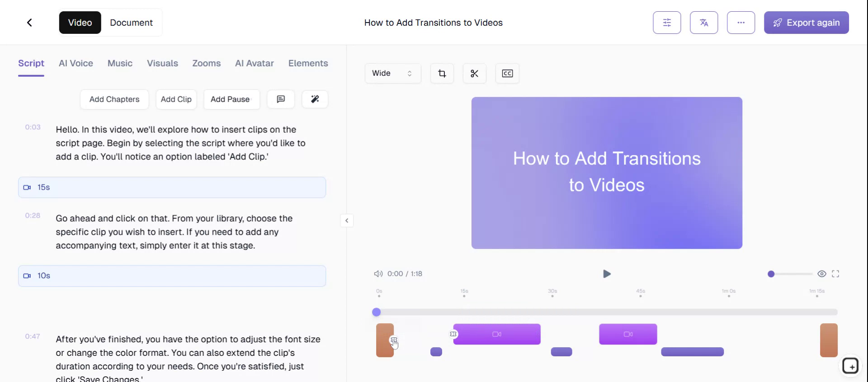Screen dimensions: 868x382
Task: Open the Wide aspect ratio dropdown
Action: [393, 73]
